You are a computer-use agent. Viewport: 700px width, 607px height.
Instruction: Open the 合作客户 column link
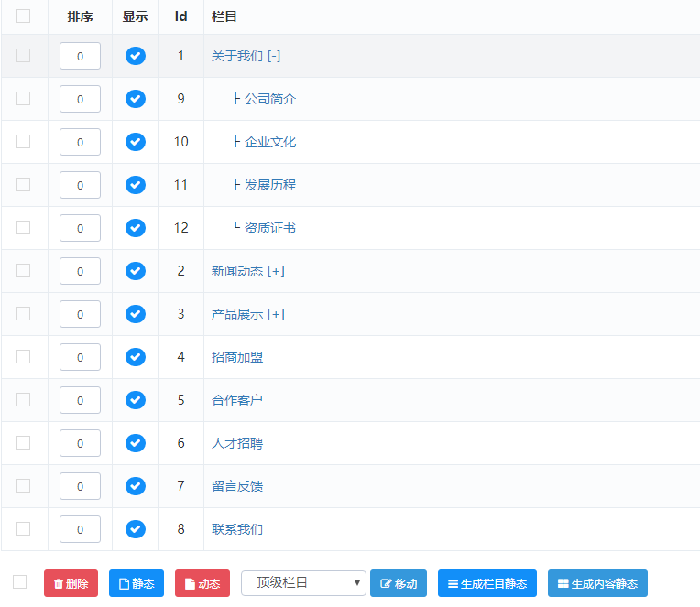[237, 400]
